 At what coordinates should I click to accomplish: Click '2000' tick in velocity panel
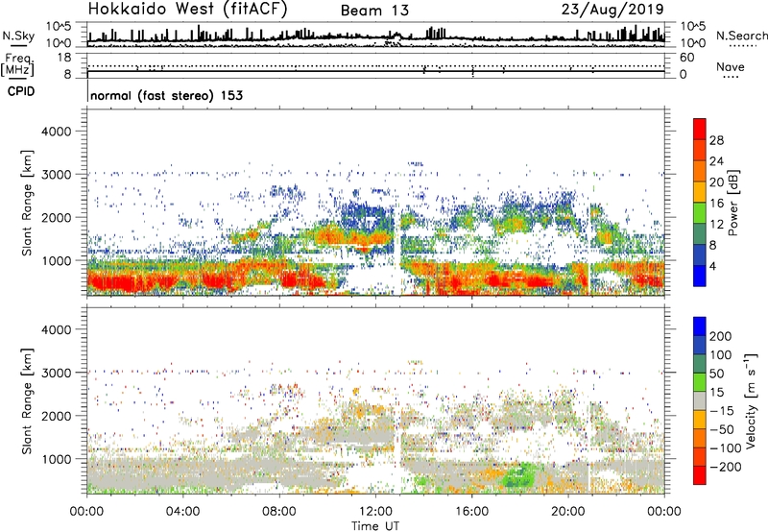click(57, 416)
